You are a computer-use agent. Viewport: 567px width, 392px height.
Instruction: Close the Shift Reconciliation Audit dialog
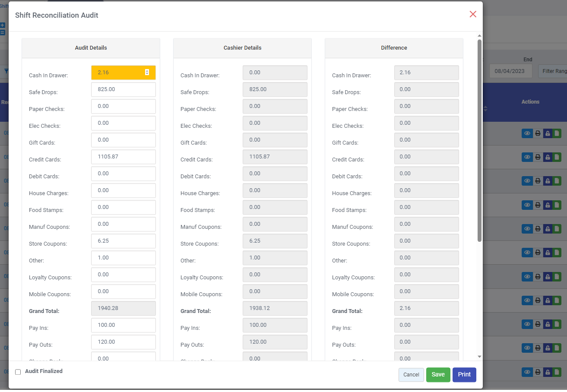coord(473,14)
